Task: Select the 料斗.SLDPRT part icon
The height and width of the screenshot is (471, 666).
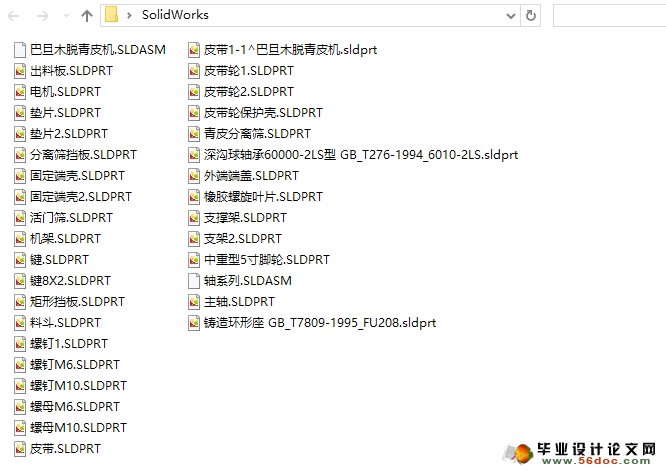Action: (x=20, y=323)
